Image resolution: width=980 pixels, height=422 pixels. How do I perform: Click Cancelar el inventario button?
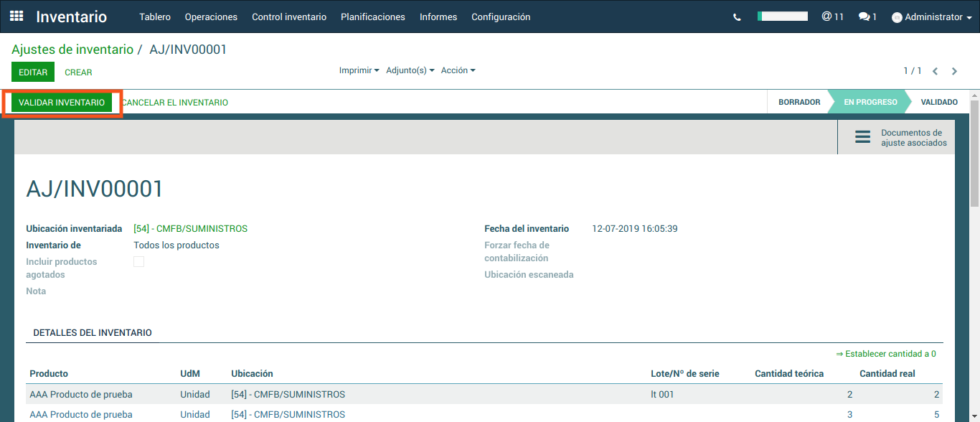coord(175,103)
